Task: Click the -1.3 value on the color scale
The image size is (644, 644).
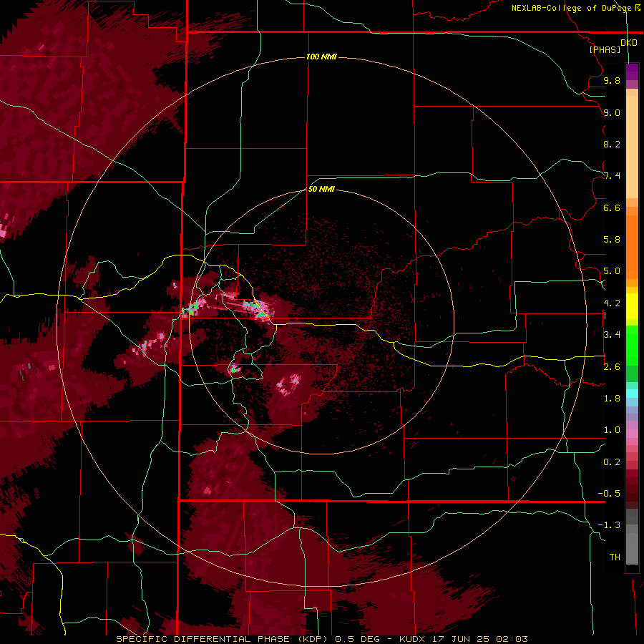Action: (609, 525)
